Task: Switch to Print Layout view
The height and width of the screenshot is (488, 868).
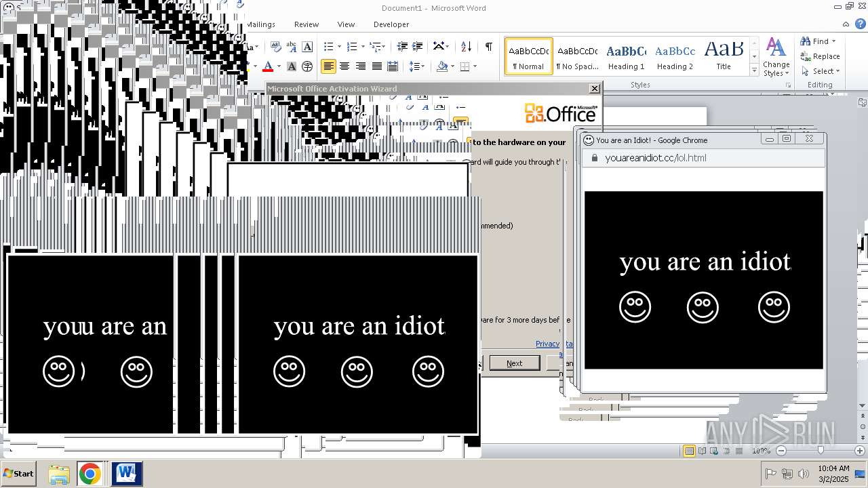Action: (690, 451)
